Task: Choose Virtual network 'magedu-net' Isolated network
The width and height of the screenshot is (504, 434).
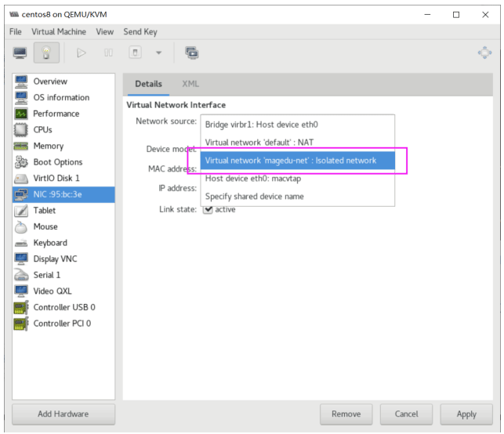Action: pos(290,161)
